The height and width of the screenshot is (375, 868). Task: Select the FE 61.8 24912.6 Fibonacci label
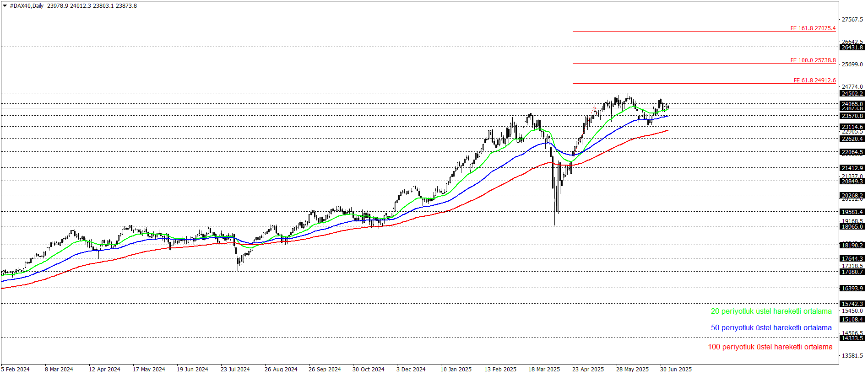[814, 80]
